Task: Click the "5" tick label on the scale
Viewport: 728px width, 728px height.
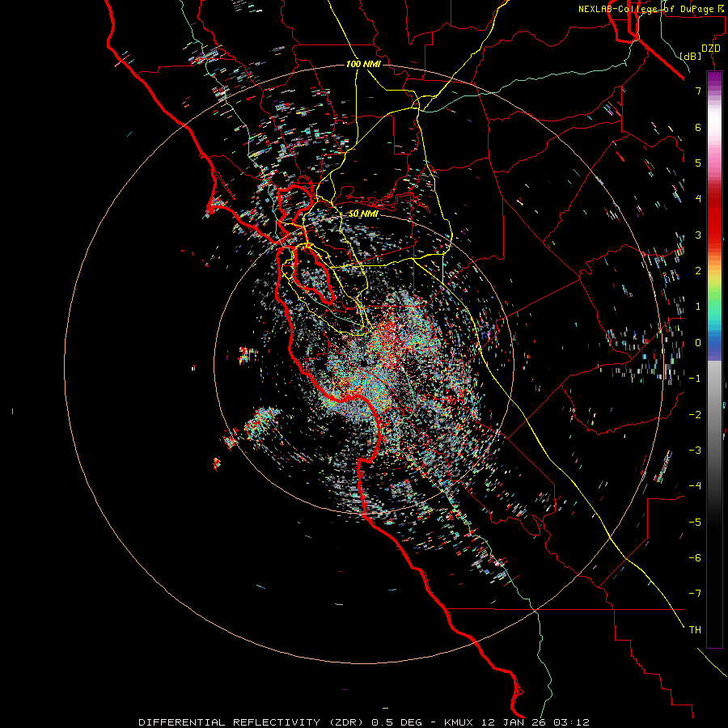Action: [x=698, y=163]
